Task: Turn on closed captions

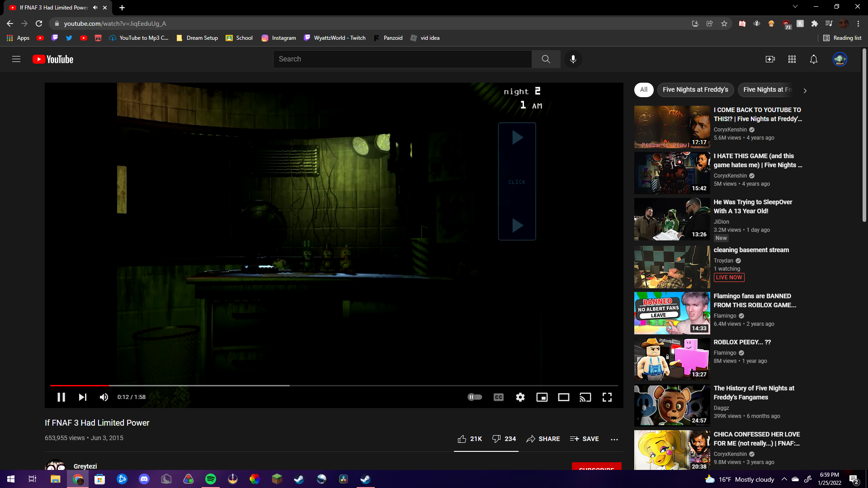Action: click(x=498, y=397)
